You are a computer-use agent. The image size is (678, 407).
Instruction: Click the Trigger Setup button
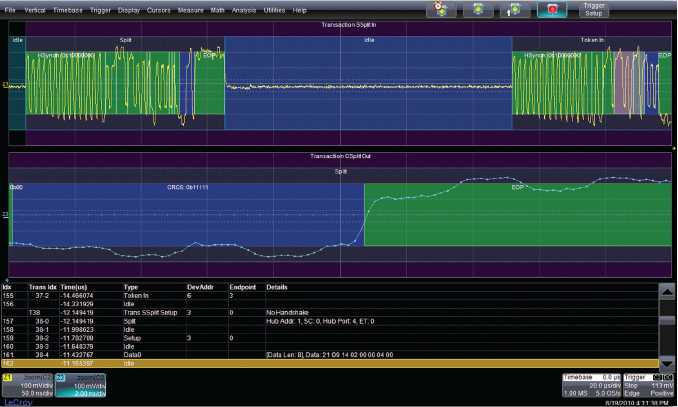[595, 9]
